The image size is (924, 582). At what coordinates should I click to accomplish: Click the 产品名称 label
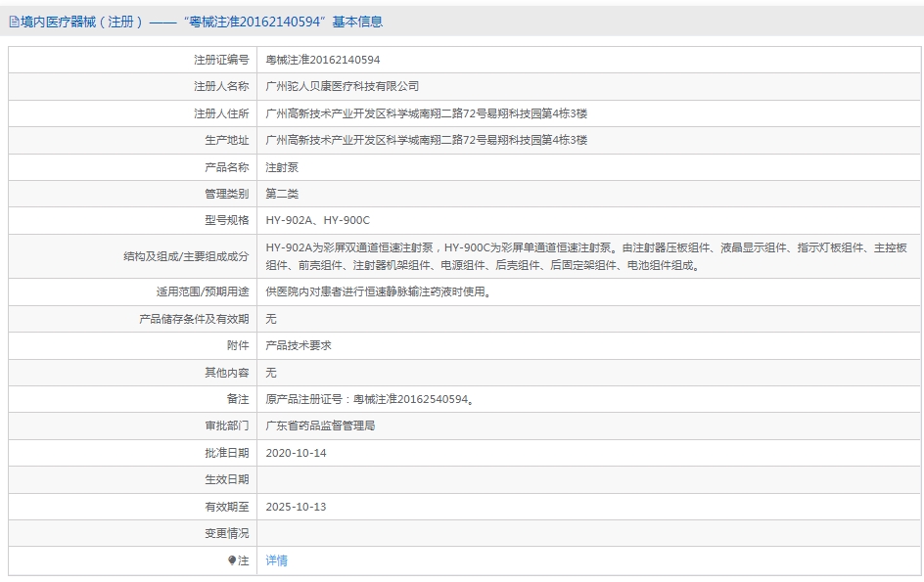227,167
